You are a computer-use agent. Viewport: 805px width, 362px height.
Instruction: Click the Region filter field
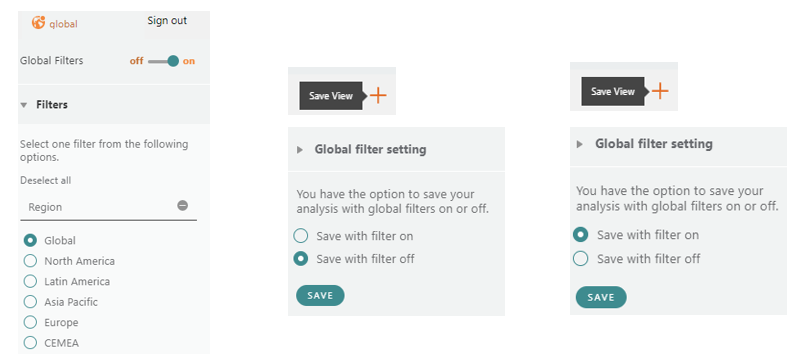pyautogui.click(x=108, y=207)
